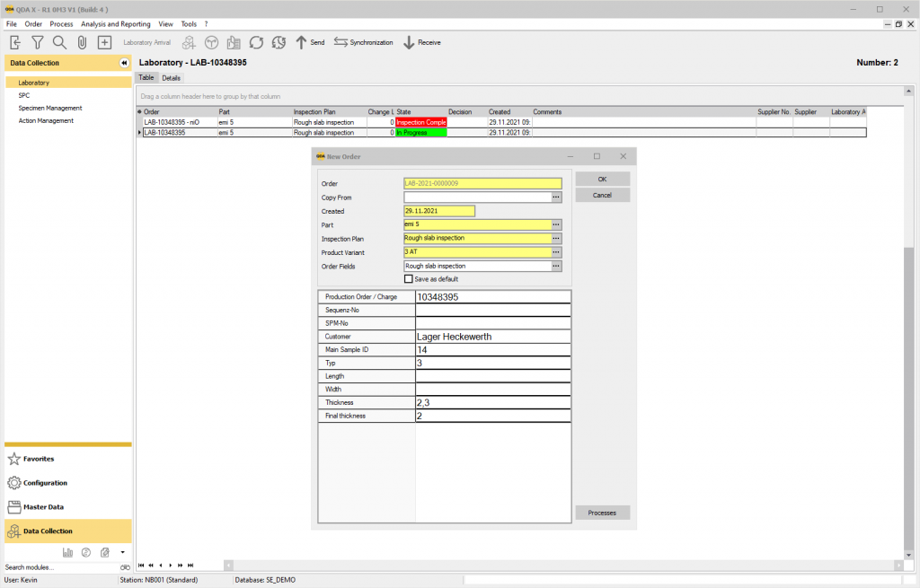This screenshot has height=588, width=920.
Task: Collapse the Data Collection panel with the arrow button
Action: 125,62
